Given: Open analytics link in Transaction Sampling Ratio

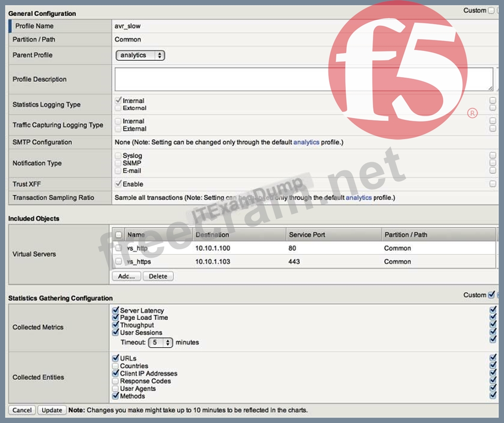Looking at the screenshot, I should [x=359, y=197].
